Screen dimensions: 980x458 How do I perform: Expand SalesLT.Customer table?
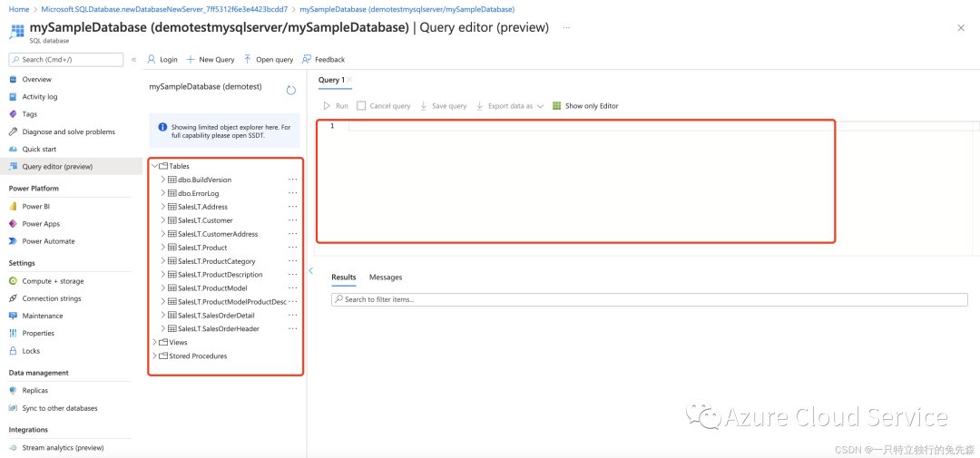[x=163, y=220]
